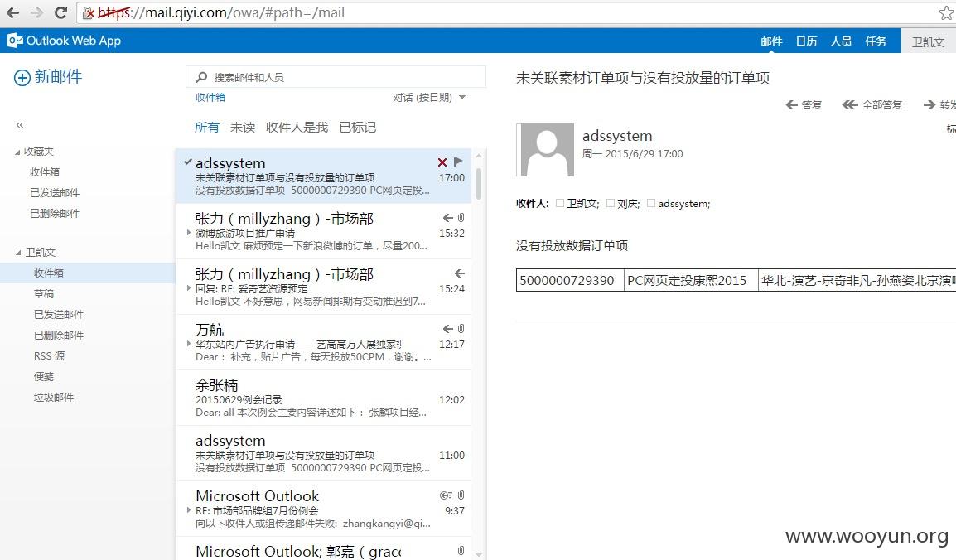Open the 余张楠 20150629例会记录 mail
The height and width of the screenshot is (560, 956).
coord(324,398)
